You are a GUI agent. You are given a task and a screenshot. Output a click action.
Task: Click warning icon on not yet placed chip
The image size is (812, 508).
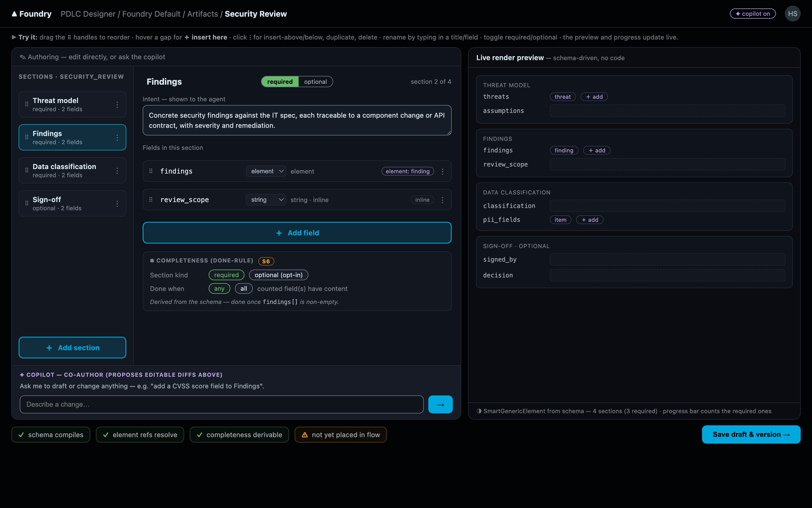click(305, 435)
